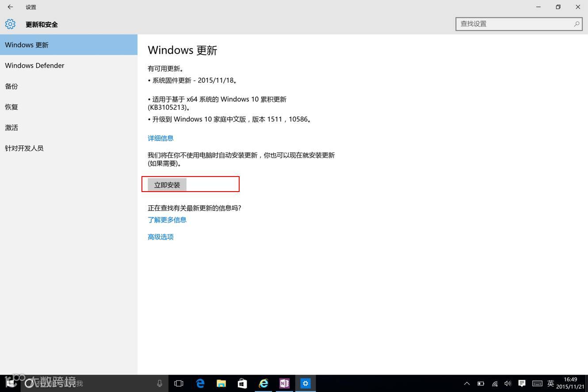Open the Action Center notifications icon
588x392 pixels.
pyautogui.click(x=522, y=383)
